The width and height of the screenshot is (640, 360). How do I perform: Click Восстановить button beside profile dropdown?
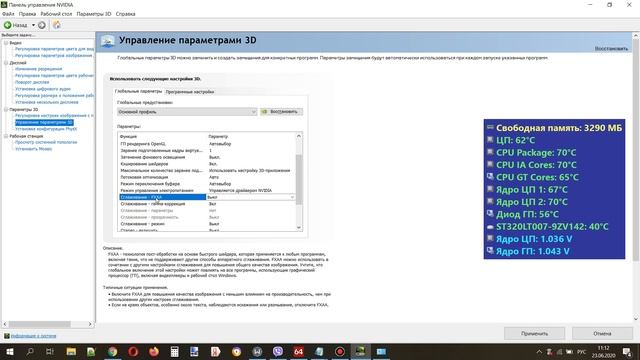(x=281, y=112)
